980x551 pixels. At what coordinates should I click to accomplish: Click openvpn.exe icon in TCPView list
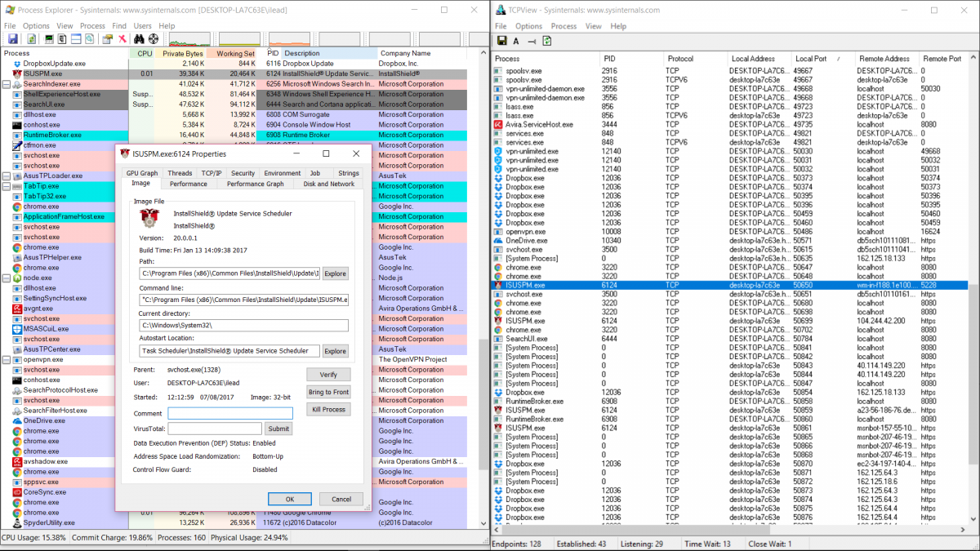(500, 232)
